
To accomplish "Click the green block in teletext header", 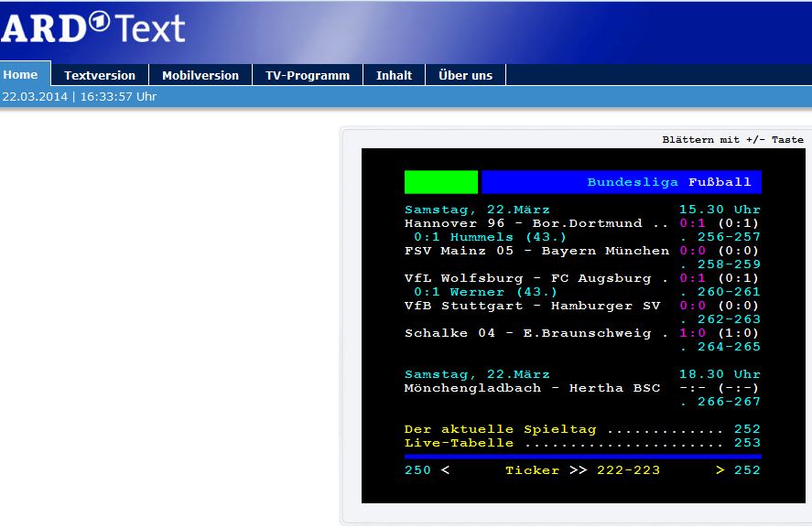I will [441, 182].
